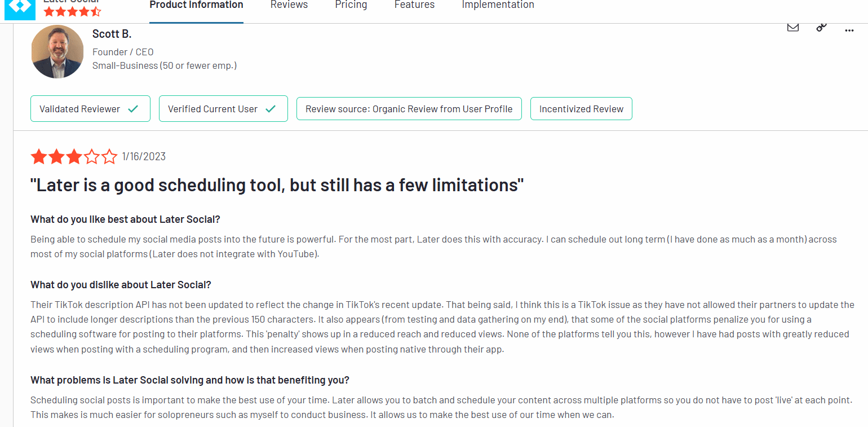The height and width of the screenshot is (427, 868).
Task: Select the Product Information tab
Action: [196, 5]
